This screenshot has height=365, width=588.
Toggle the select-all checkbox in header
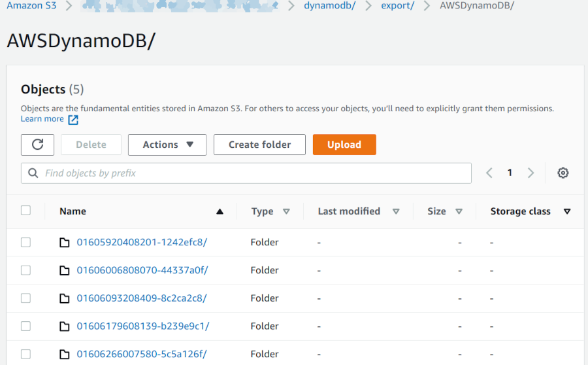(x=26, y=210)
